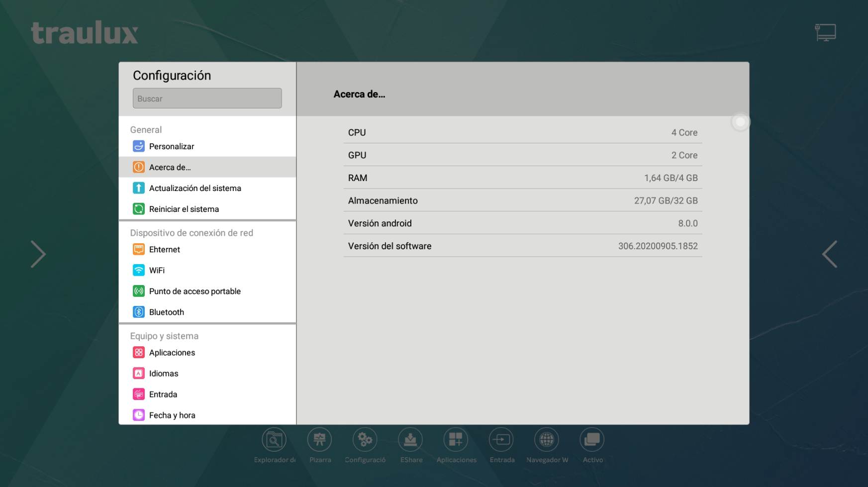The height and width of the screenshot is (487, 868).
Task: Open Idiomas settings entry
Action: coord(207,374)
